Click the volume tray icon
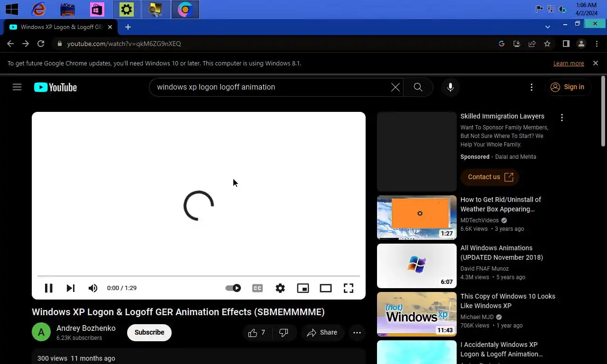Image resolution: width=607 pixels, height=364 pixels. [x=562, y=9]
